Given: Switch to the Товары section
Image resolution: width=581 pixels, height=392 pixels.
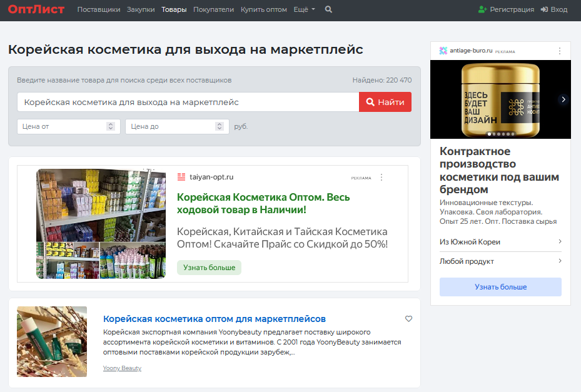Looking at the screenshot, I should [174, 9].
